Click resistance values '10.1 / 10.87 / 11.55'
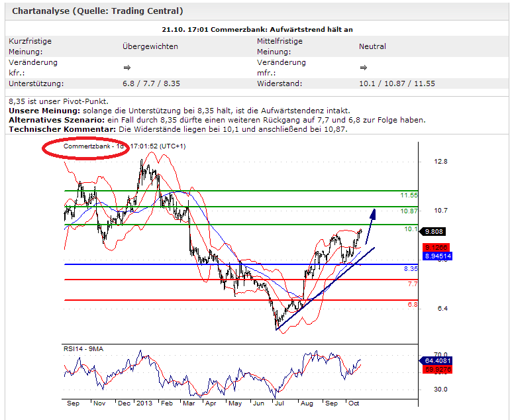Viewport: 510px width, 420px height. pyautogui.click(x=397, y=83)
